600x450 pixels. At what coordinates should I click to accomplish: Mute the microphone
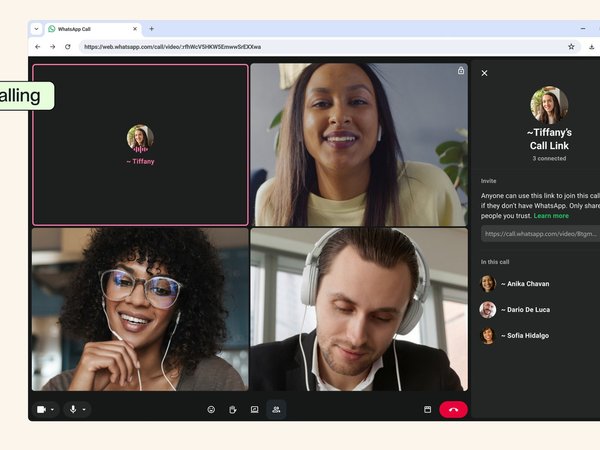click(x=73, y=409)
